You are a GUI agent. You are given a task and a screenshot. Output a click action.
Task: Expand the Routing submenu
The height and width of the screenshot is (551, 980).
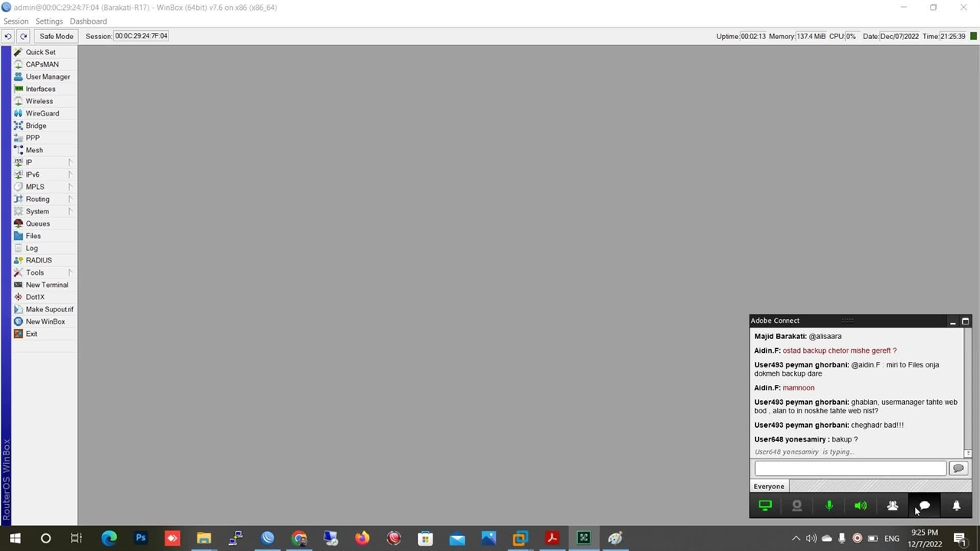click(x=38, y=199)
